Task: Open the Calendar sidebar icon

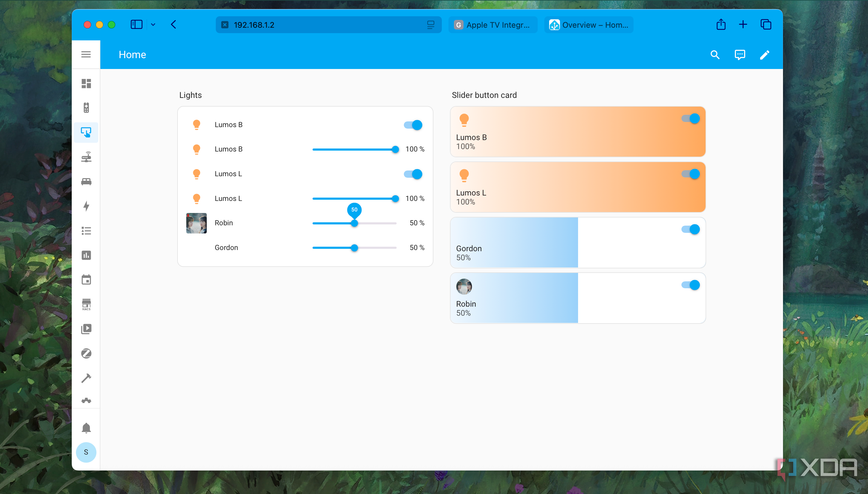Action: (x=86, y=280)
